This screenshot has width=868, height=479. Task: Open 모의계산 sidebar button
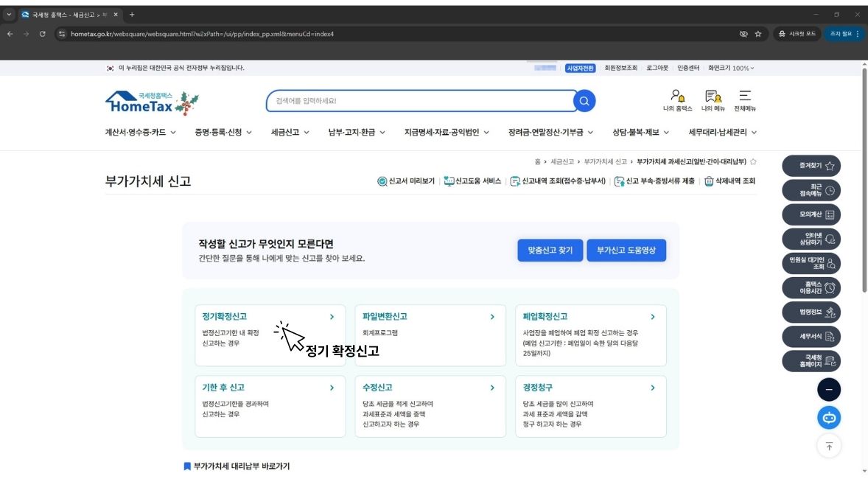coord(811,214)
